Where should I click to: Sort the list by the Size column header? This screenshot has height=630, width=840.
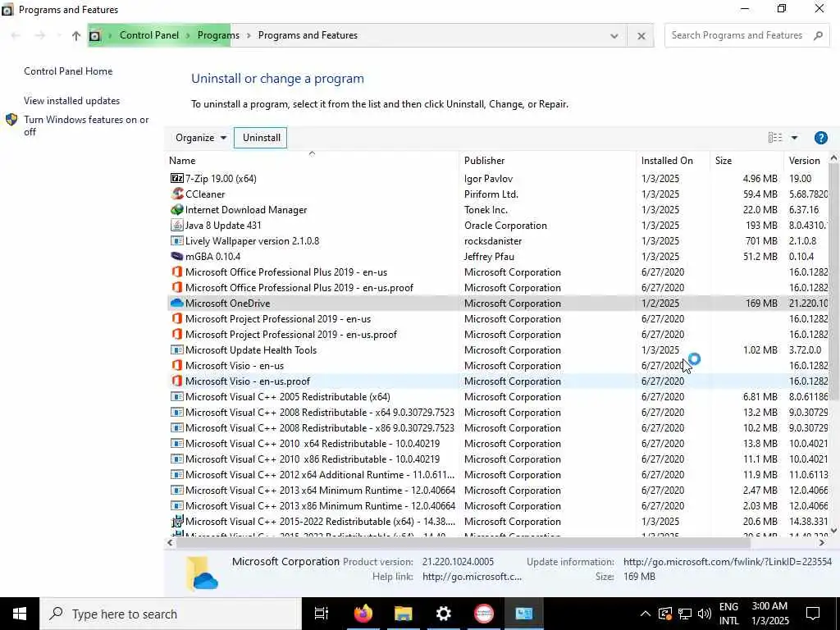pyautogui.click(x=746, y=160)
